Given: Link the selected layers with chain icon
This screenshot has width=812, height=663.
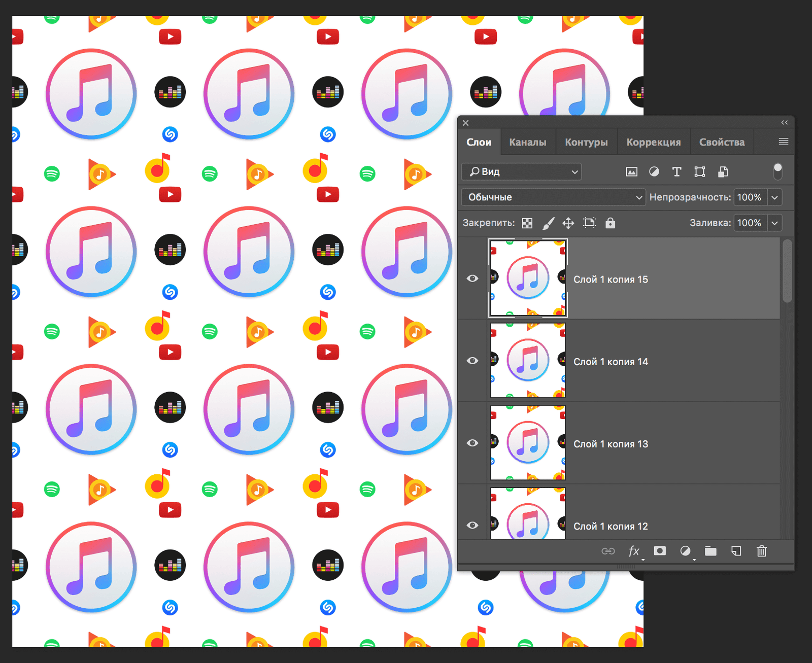Looking at the screenshot, I should pyautogui.click(x=607, y=551).
